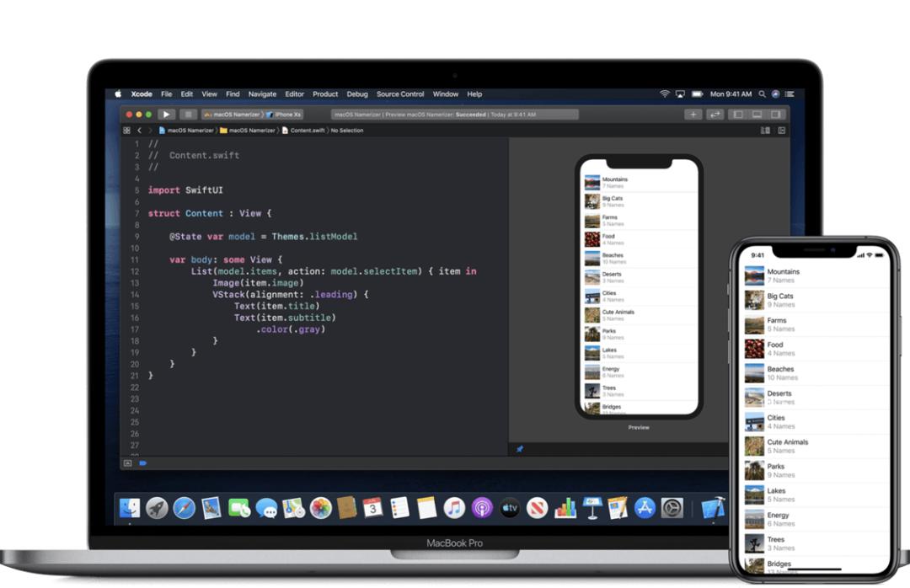
Task: Go back in the jump bar history
Action: tap(139, 131)
